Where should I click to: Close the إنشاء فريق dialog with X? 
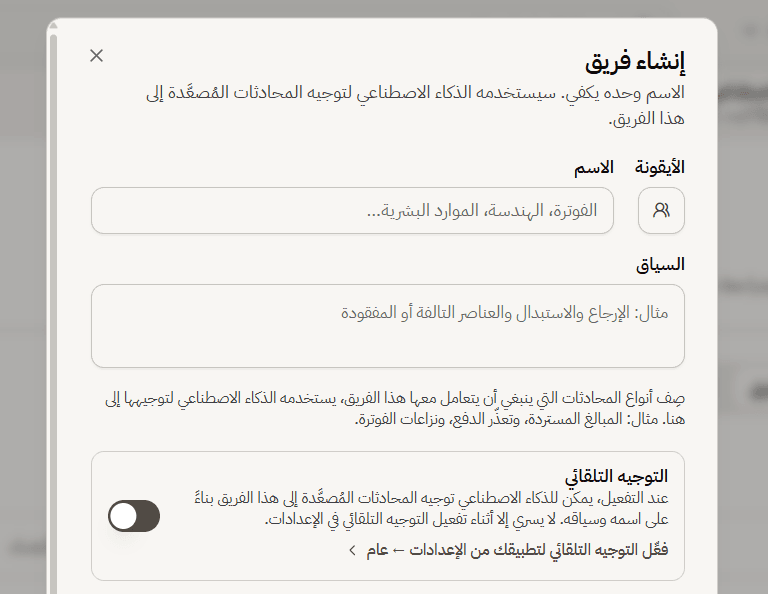(96, 56)
